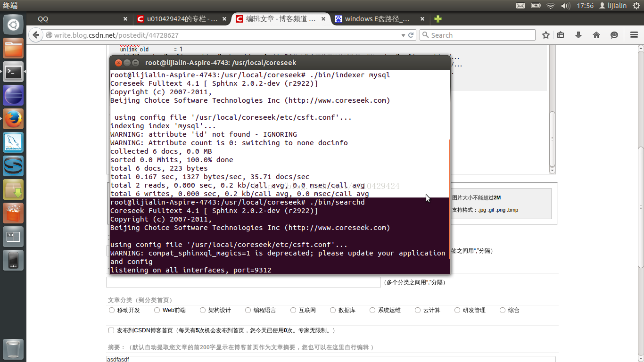
Task: Bookmark this page with star icon
Action: pyautogui.click(x=545, y=35)
